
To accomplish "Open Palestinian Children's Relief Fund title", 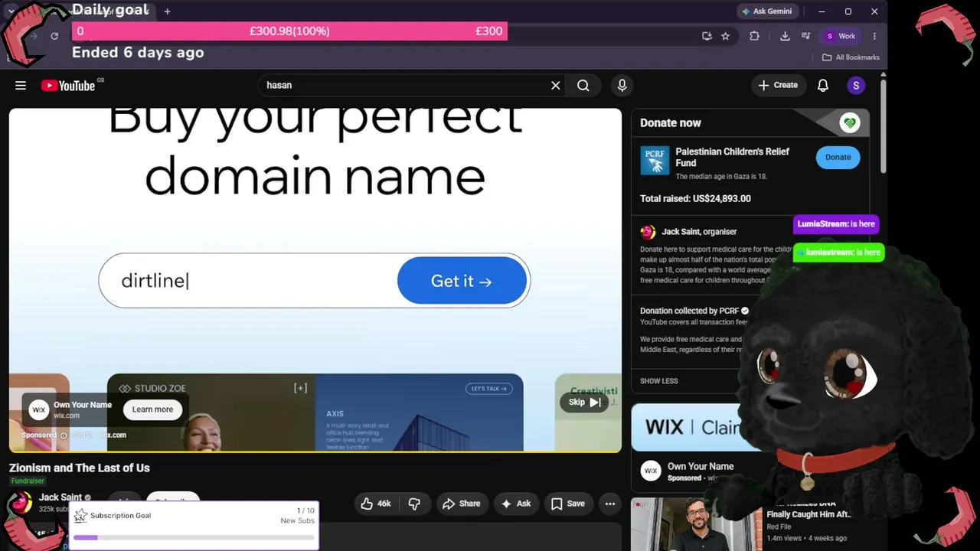I will coord(732,157).
